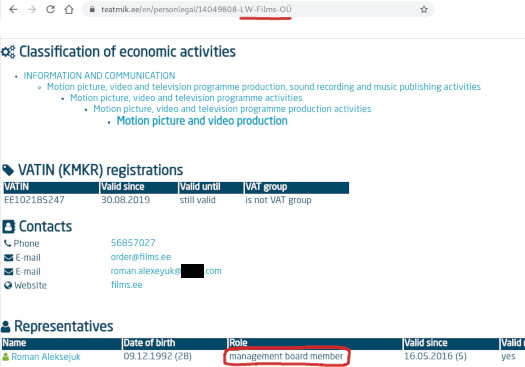Select date 16.05.2016 (5) cell
The height and width of the screenshot is (367, 525).
click(435, 356)
